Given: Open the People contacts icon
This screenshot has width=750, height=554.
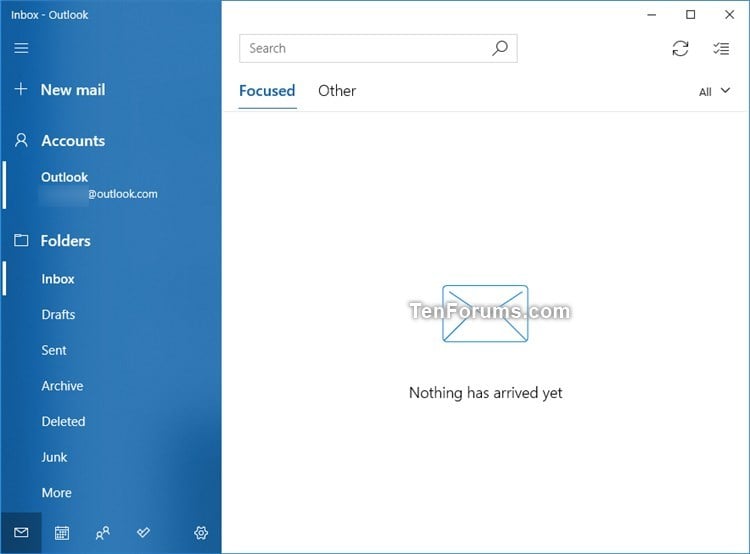Looking at the screenshot, I should tap(102, 532).
